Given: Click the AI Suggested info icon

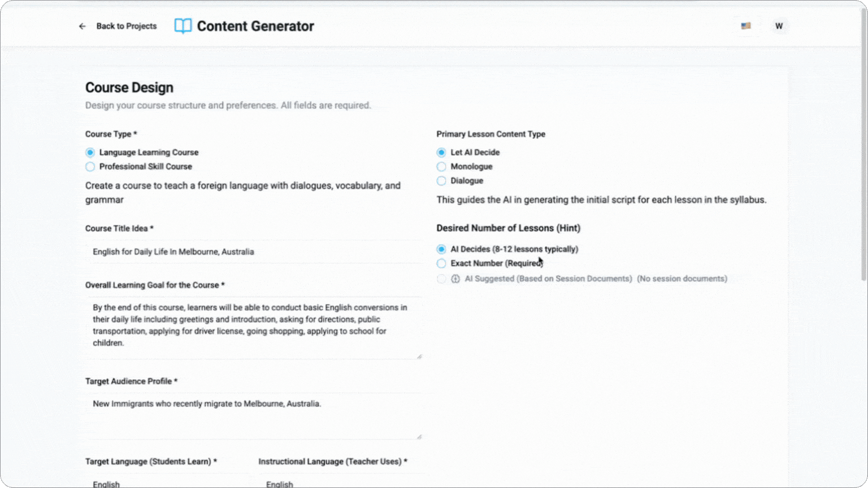Looking at the screenshot, I should click(x=455, y=279).
